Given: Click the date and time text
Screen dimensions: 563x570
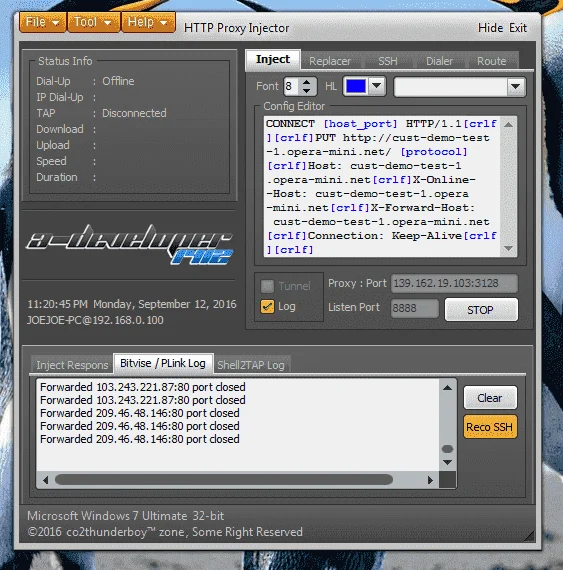Looking at the screenshot, I should click(132, 304).
